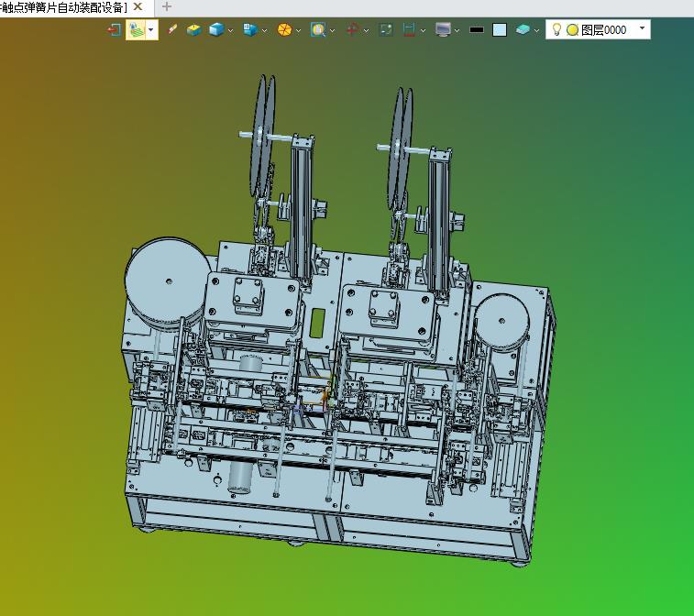The height and width of the screenshot is (616, 694).
Task: Click the blue shaded cube icon
Action: (216, 29)
